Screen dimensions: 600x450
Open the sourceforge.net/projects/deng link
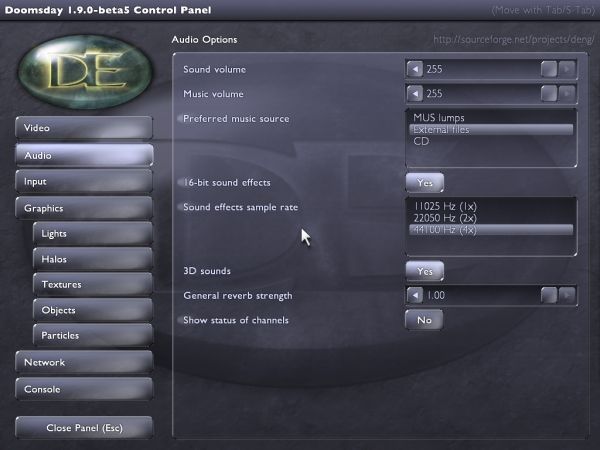(x=514, y=39)
